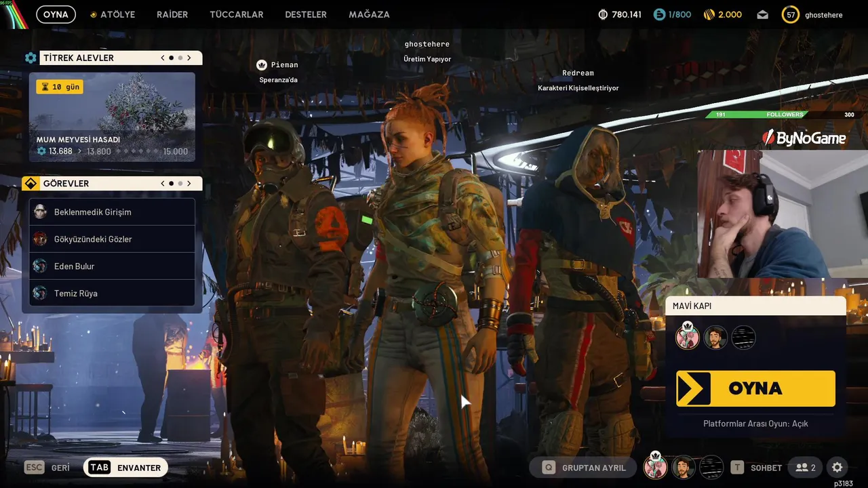Open the Temiz Rüya quest

point(113,293)
